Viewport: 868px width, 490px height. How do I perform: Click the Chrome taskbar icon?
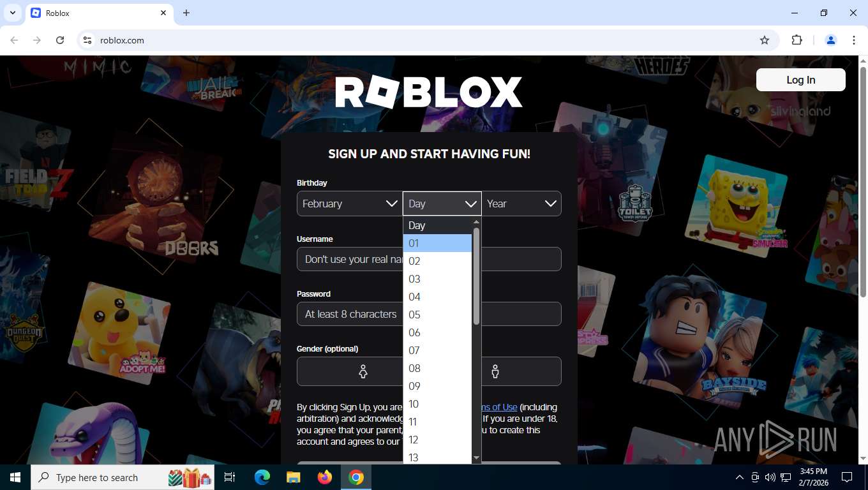click(356, 477)
